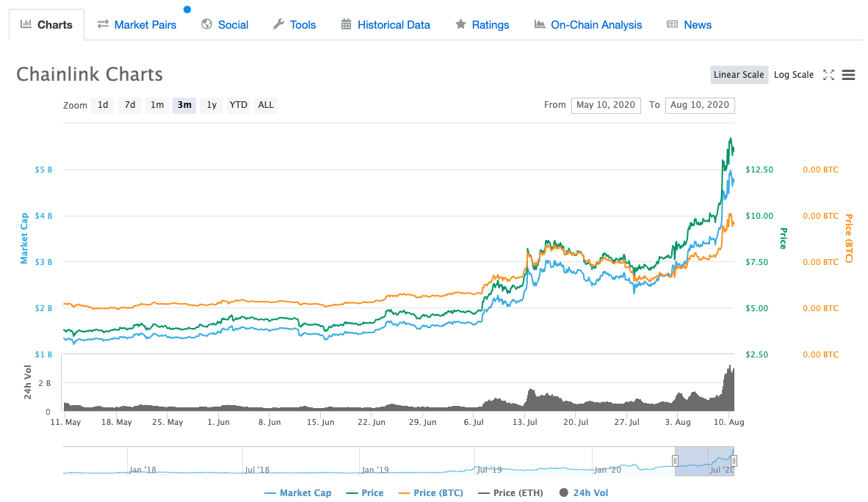The image size is (868, 502).
Task: Toggle the 24h Vol legend series
Action: point(584,492)
